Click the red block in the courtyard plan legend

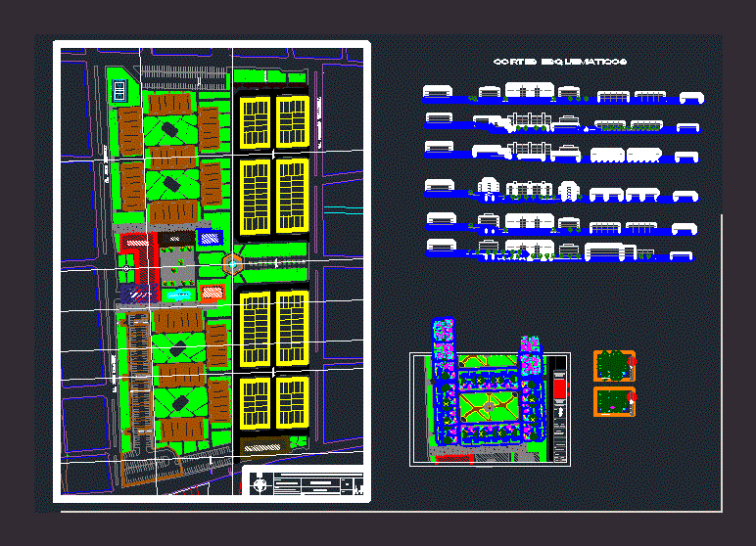coord(560,388)
